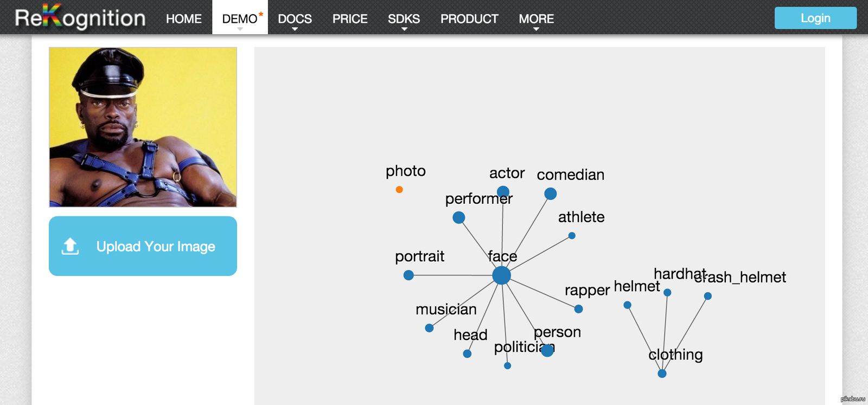Select the crash_helmet graph node
The height and width of the screenshot is (405, 868).
[707, 296]
